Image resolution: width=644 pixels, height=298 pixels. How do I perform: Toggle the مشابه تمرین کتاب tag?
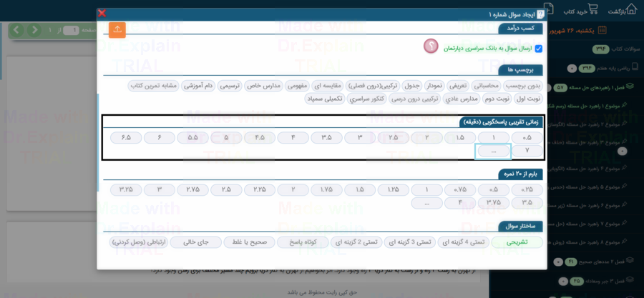point(154,86)
